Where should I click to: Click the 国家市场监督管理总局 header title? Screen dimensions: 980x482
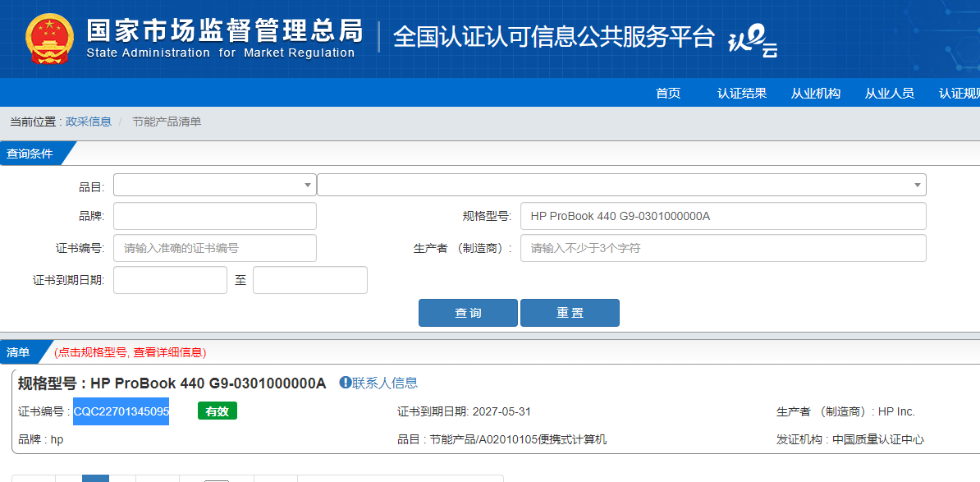[x=224, y=30]
